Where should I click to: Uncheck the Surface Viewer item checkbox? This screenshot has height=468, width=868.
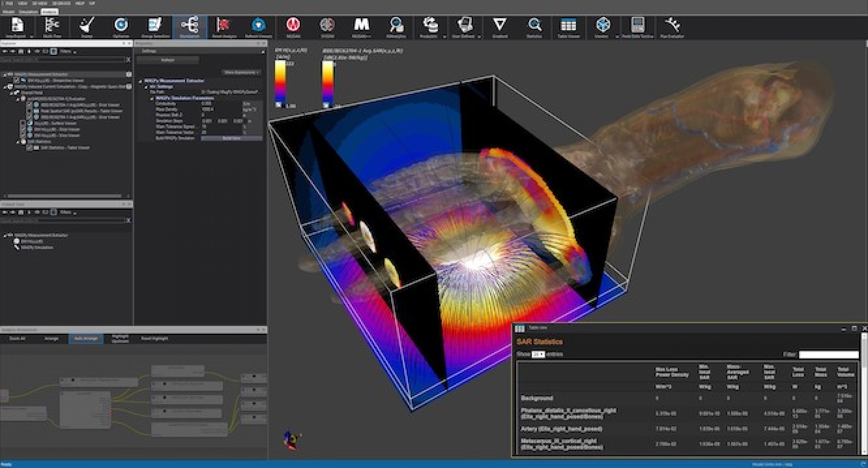point(24,123)
